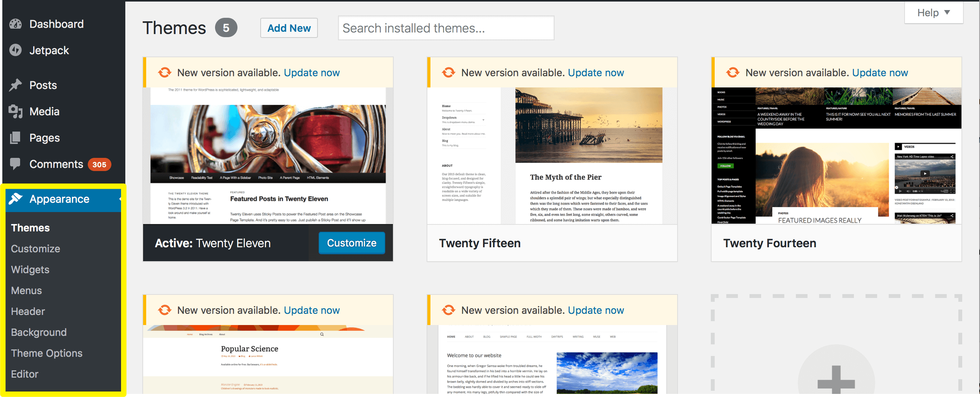Click update refresh icon on Twenty Fourteen

pyautogui.click(x=733, y=73)
